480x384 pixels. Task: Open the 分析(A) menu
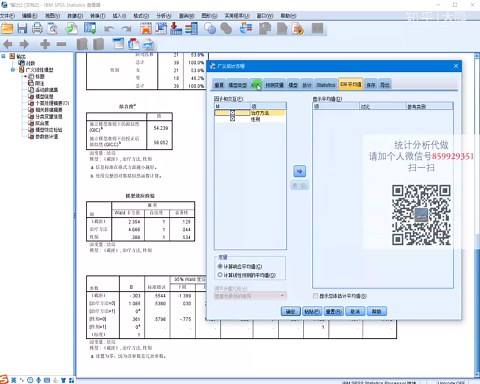coord(164,16)
